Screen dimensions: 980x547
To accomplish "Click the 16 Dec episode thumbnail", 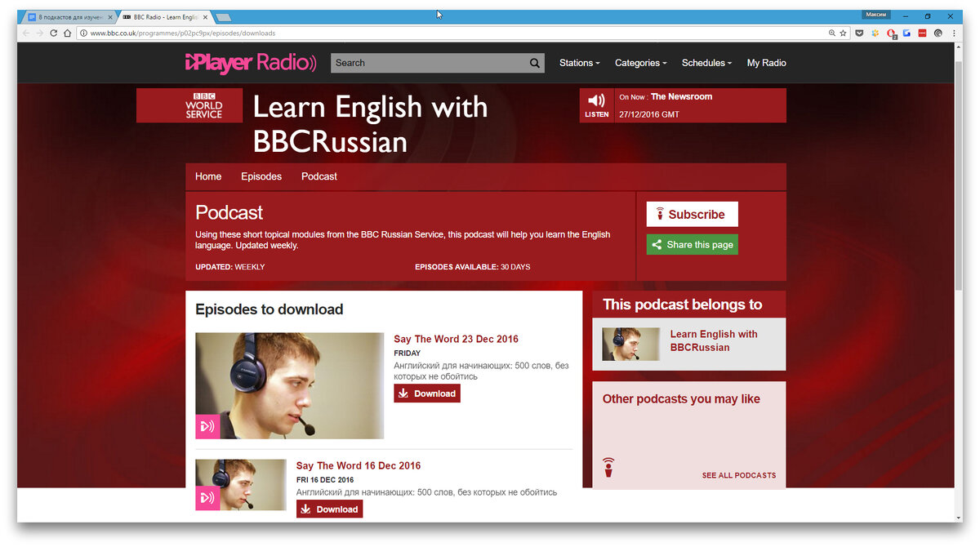I will click(x=241, y=484).
